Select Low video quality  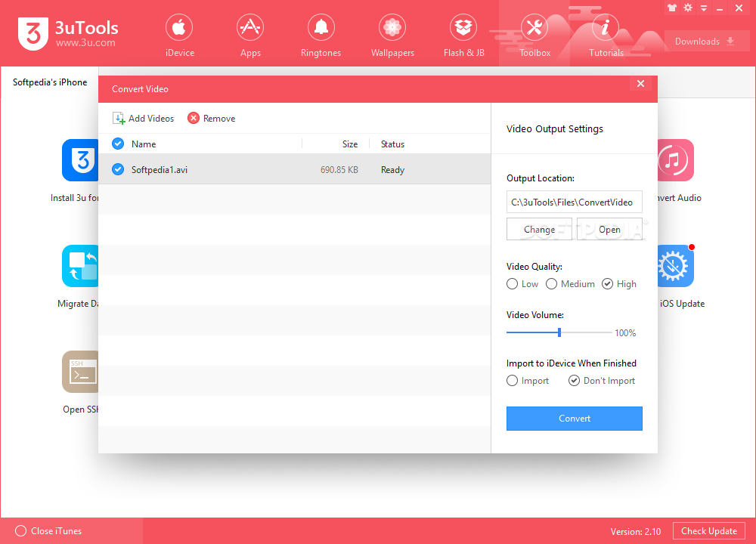point(522,284)
